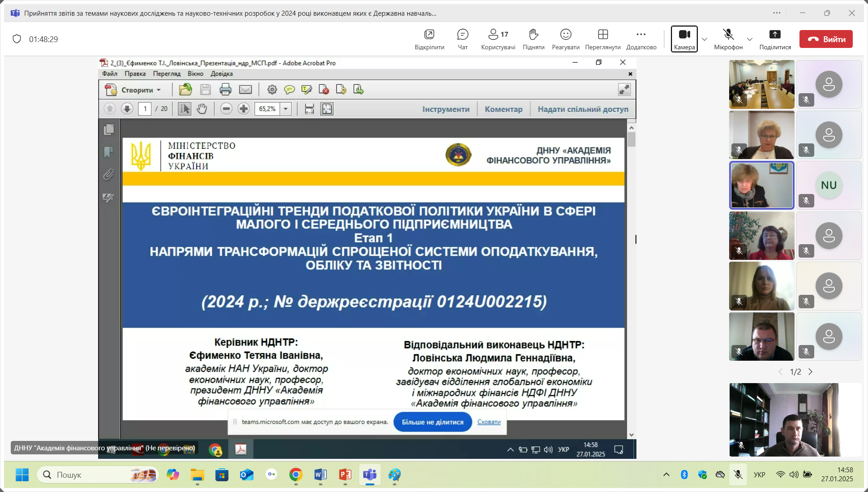Image resolution: width=868 pixels, height=492 pixels.
Task: Toggle the camera on or off
Action: click(684, 39)
